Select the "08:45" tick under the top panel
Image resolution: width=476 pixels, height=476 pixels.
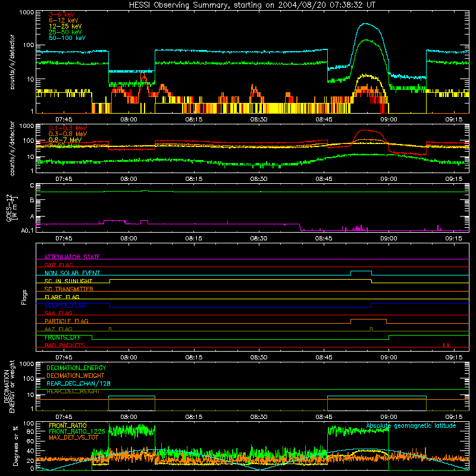click(x=324, y=120)
